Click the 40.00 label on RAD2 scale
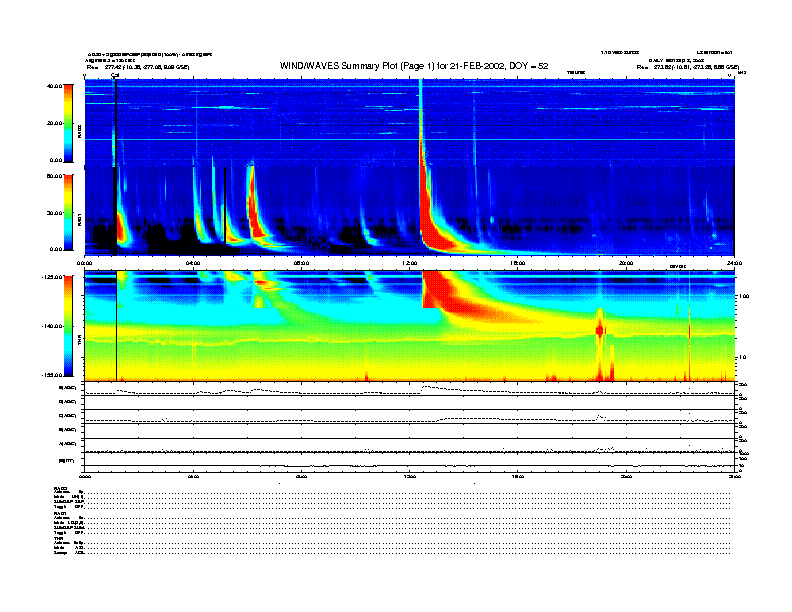The image size is (792, 612). [x=54, y=86]
